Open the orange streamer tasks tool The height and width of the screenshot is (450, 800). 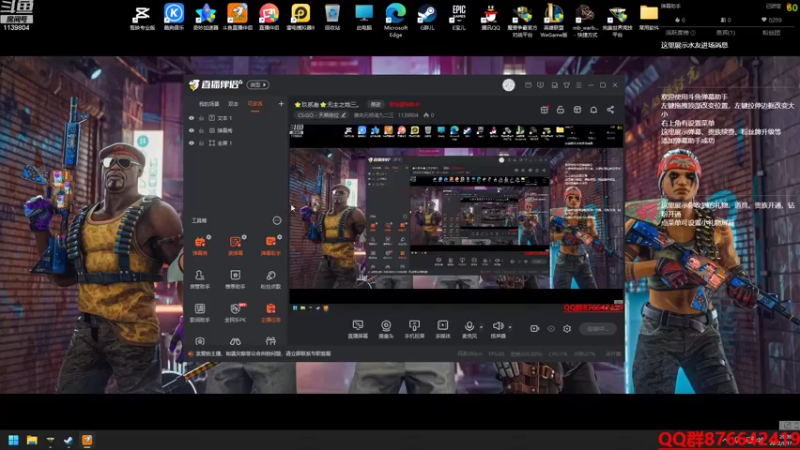pyautogui.click(x=270, y=312)
